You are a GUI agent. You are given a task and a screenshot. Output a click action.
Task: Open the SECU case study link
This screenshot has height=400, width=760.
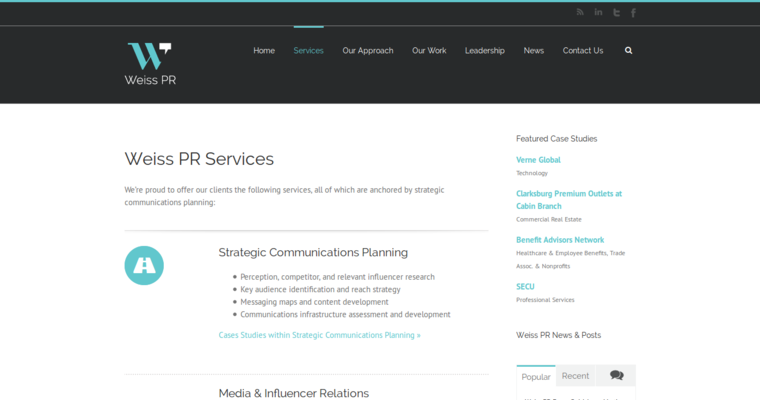[525, 287]
